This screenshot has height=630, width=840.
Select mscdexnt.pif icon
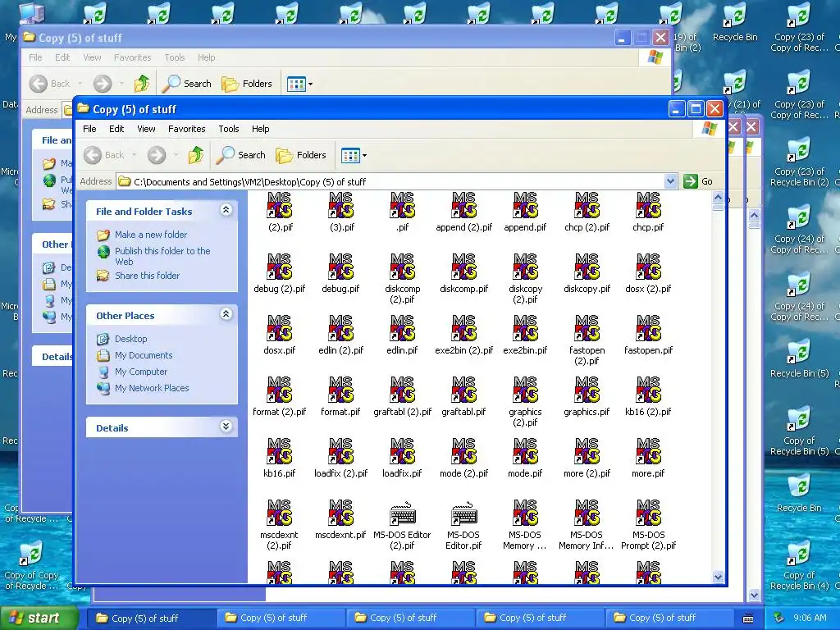[340, 514]
